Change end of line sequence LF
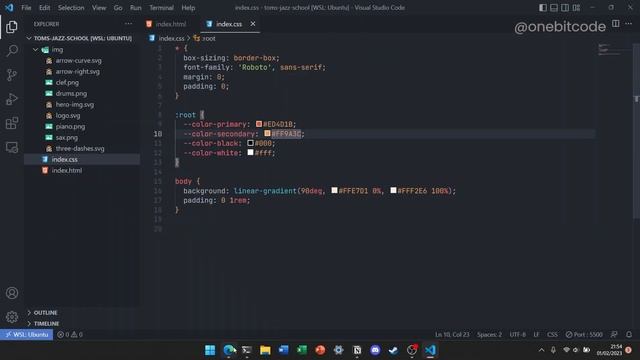This screenshot has width=640, height=360. [x=536, y=334]
